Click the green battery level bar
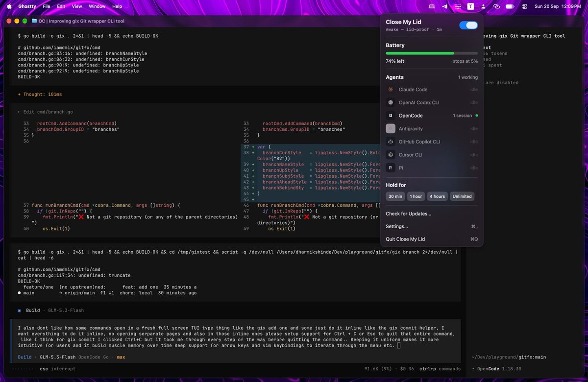 pos(420,53)
